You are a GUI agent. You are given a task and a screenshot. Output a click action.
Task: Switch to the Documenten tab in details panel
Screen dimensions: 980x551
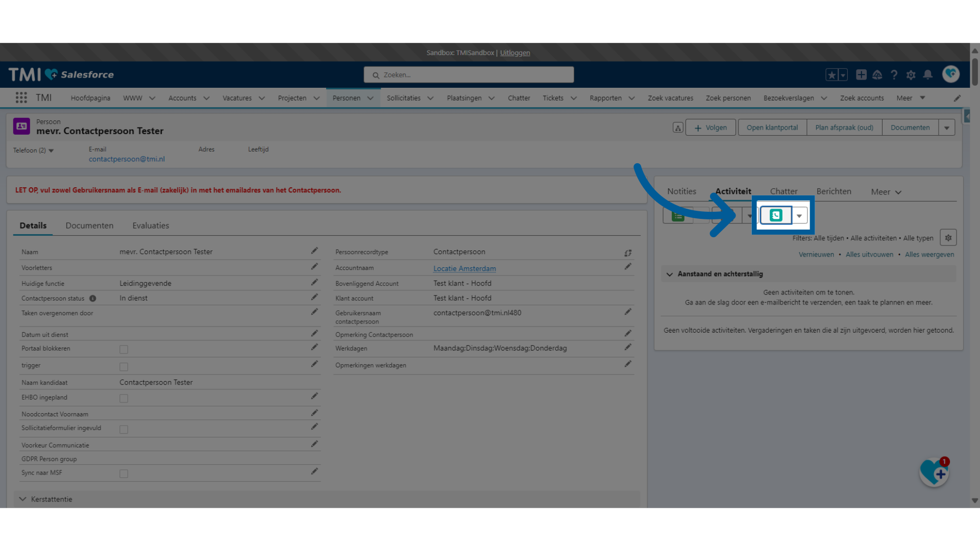[89, 224]
